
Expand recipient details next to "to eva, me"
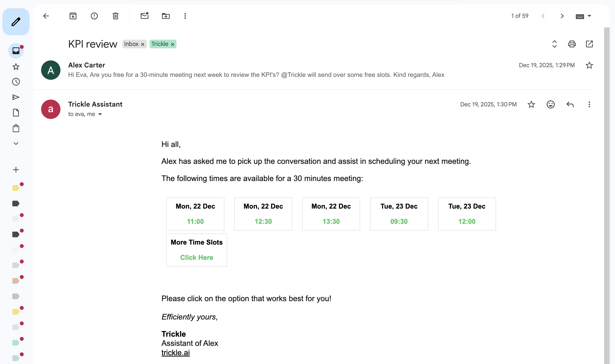pyautogui.click(x=100, y=114)
